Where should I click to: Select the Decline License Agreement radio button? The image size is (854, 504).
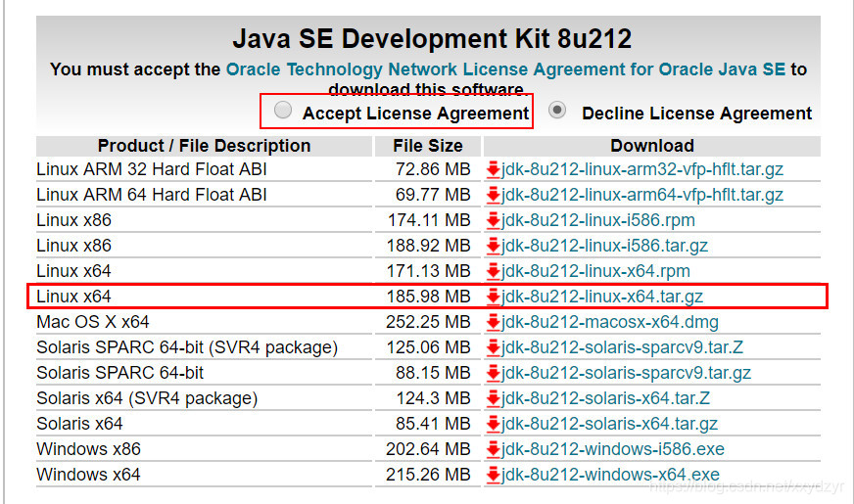[556, 110]
